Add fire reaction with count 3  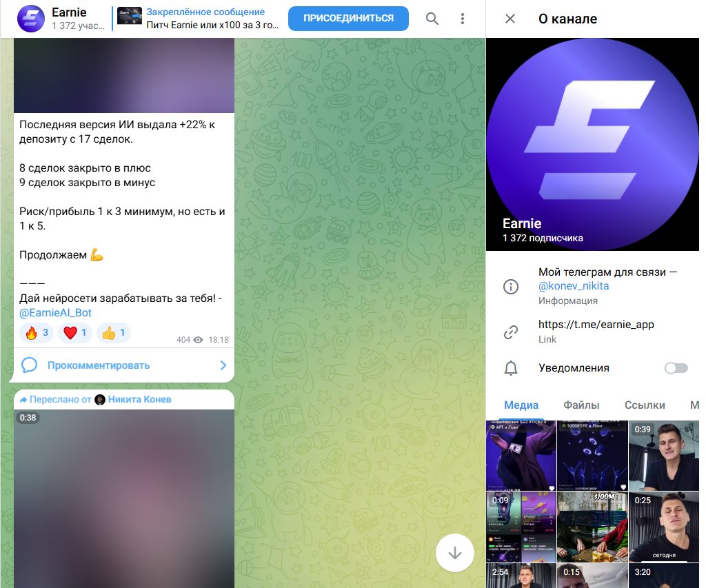[x=37, y=333]
